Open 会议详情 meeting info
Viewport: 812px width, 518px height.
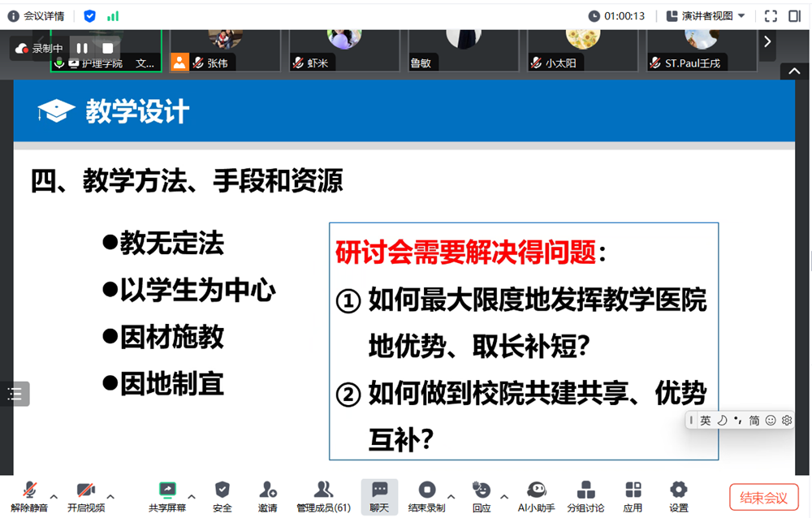point(36,15)
